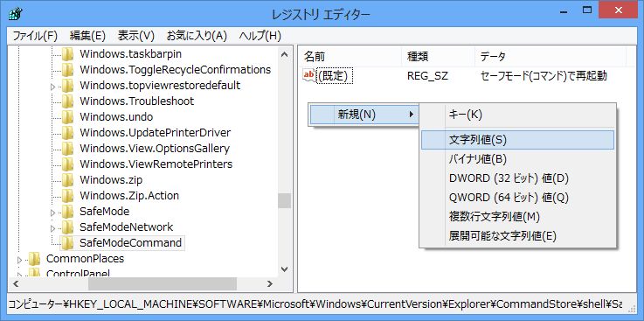Click the folder icon of Windows.undo
This screenshot has width=644, height=321.
point(67,117)
